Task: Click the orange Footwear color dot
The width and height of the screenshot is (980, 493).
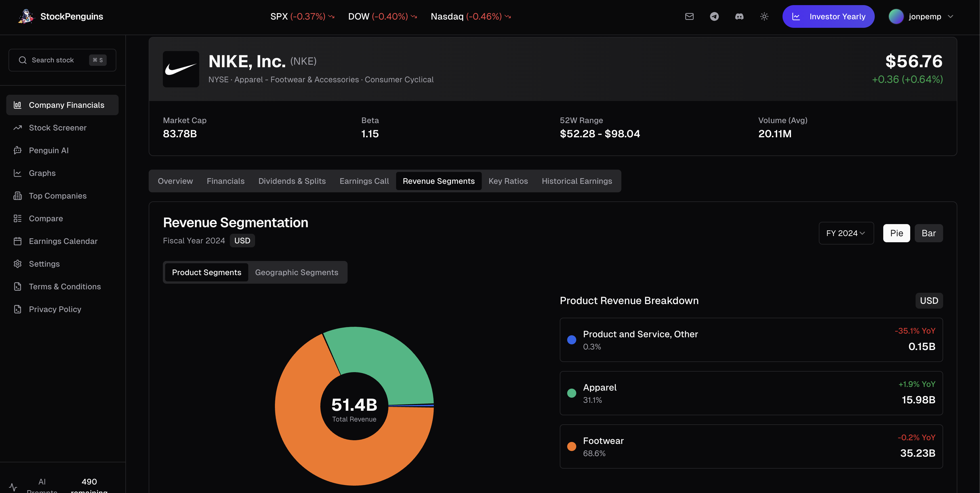Action: point(571,446)
